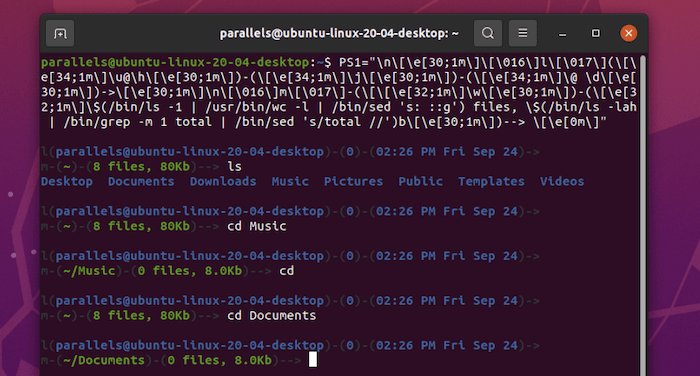Click the 'cd Documents' command text
This screenshot has height=376, width=700.
(271, 316)
